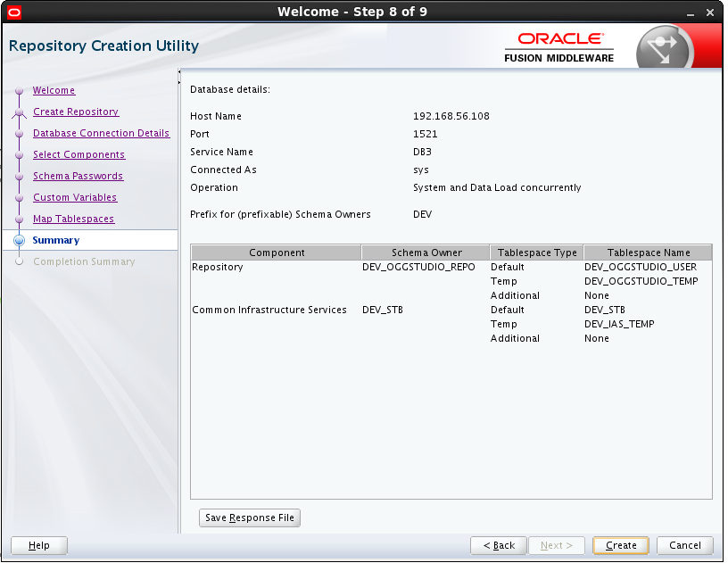The height and width of the screenshot is (563, 728).
Task: Click the Connected As value sys
Action: [421, 170]
